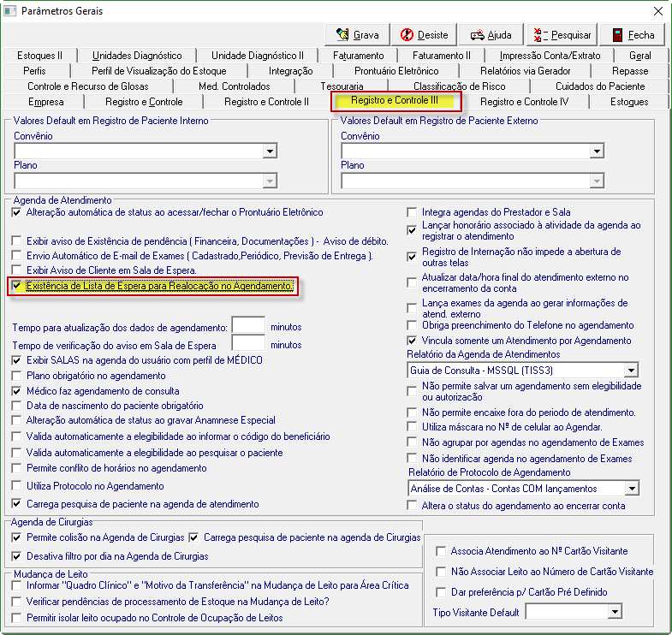Select the Prontuário Eletrônico tab

[x=396, y=71]
